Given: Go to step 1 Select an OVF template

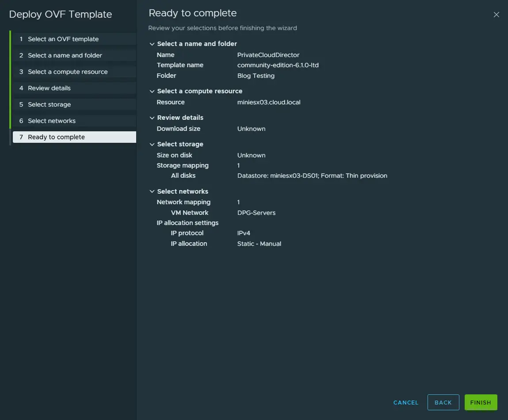Looking at the screenshot, I should [63, 39].
